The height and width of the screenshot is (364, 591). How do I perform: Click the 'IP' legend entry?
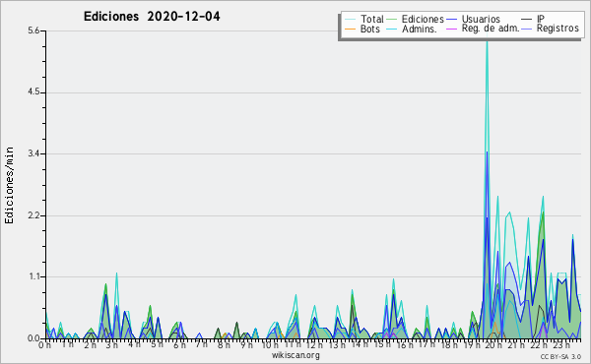coord(541,19)
